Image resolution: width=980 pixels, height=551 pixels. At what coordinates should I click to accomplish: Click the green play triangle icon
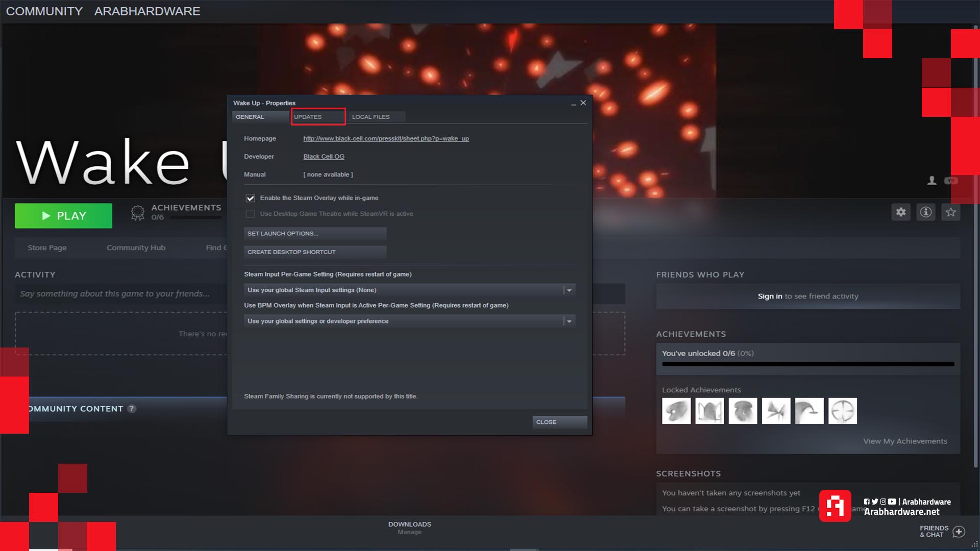46,216
